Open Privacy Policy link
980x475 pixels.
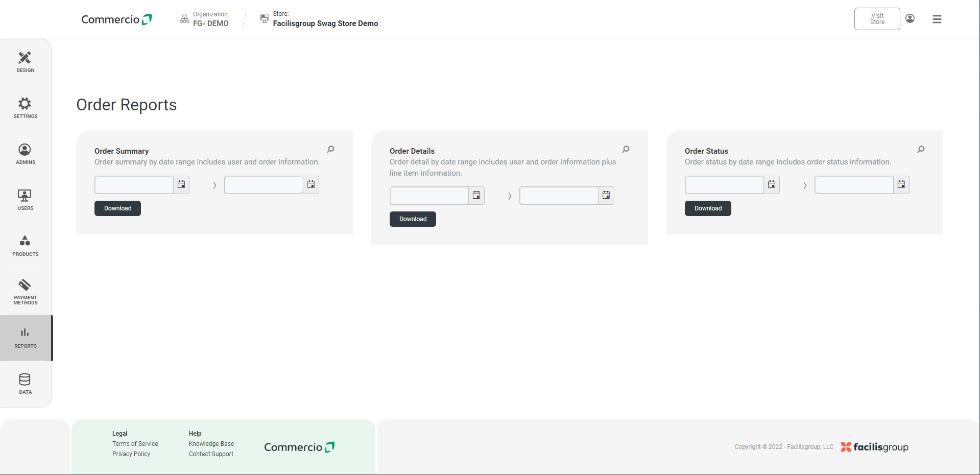point(131,454)
